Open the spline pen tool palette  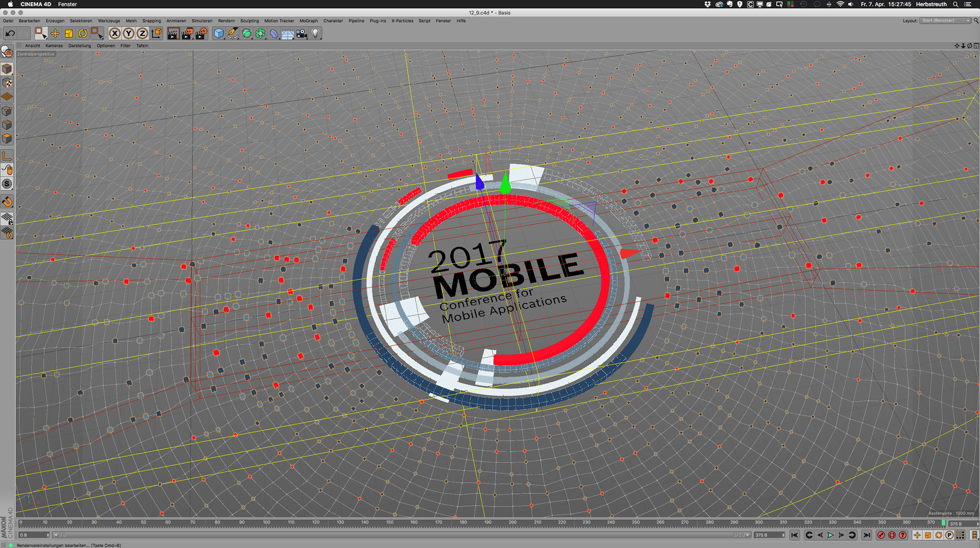pos(233,34)
